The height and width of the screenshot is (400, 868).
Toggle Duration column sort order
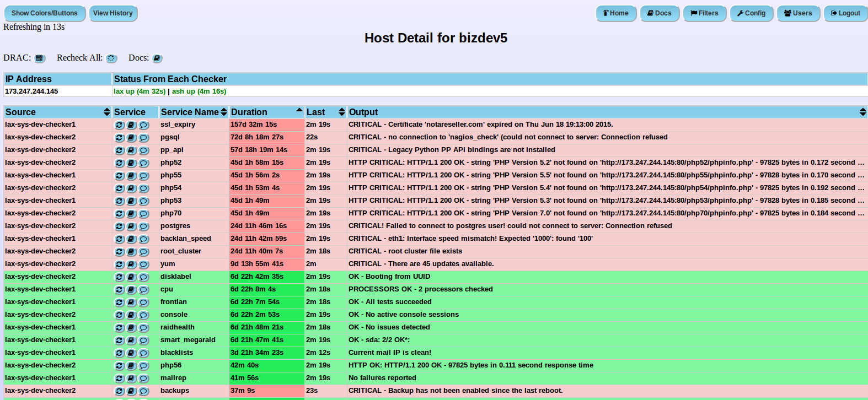point(299,111)
